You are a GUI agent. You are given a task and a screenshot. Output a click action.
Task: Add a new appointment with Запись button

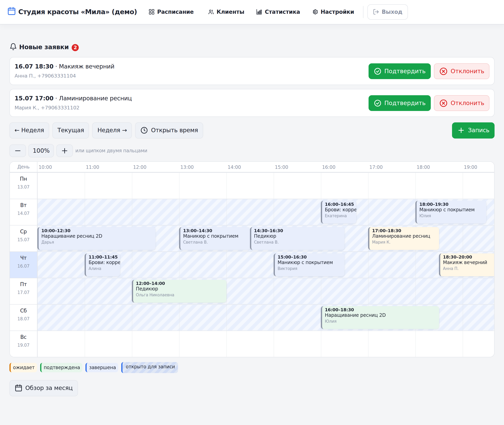tap(473, 130)
